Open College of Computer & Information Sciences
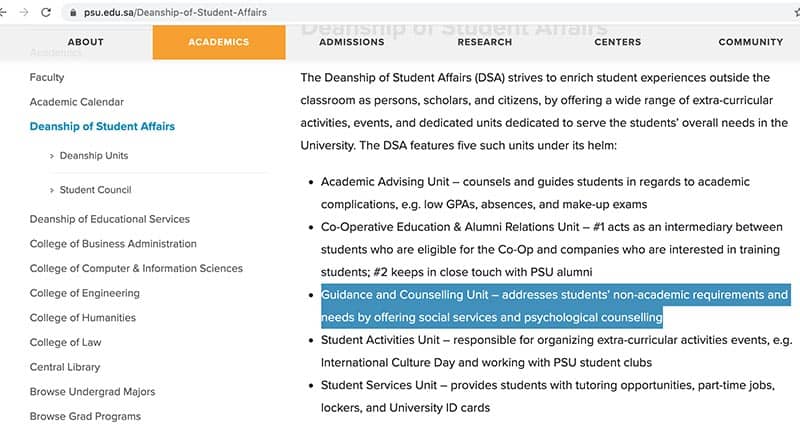 pyautogui.click(x=136, y=268)
